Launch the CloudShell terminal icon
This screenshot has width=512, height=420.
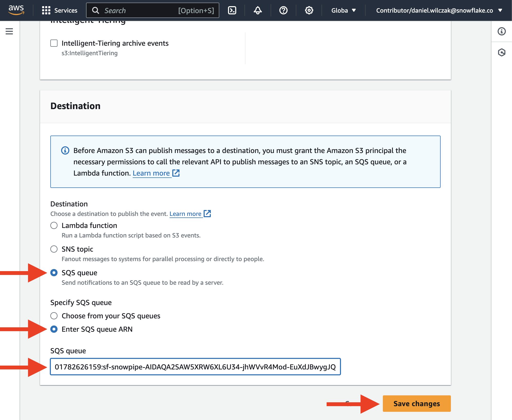tap(232, 10)
